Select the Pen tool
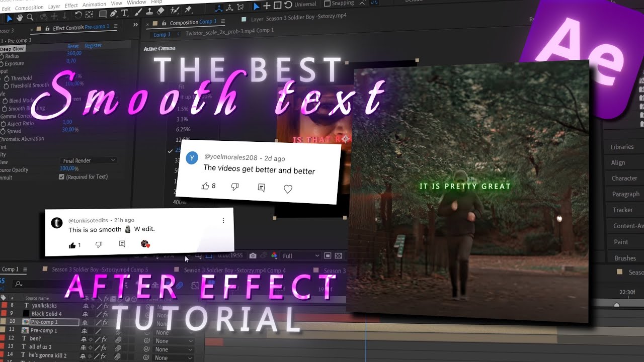This screenshot has width=644, height=362. coord(114,13)
